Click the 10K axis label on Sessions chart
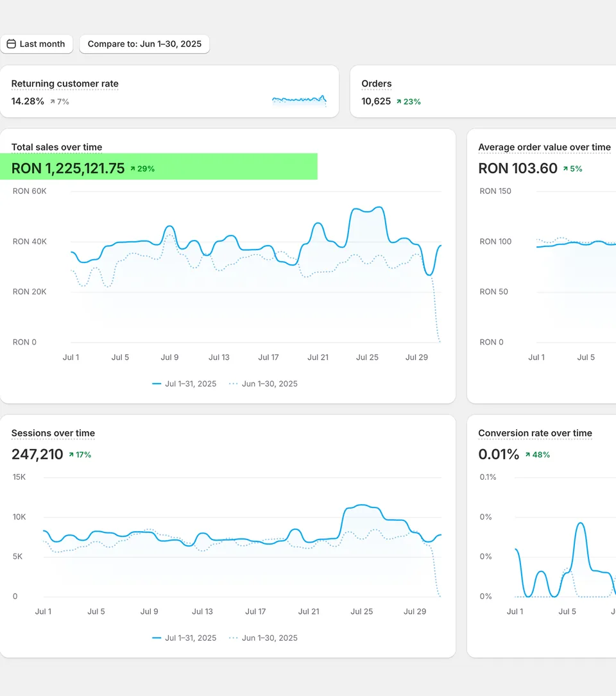This screenshot has width=616, height=696. point(19,516)
